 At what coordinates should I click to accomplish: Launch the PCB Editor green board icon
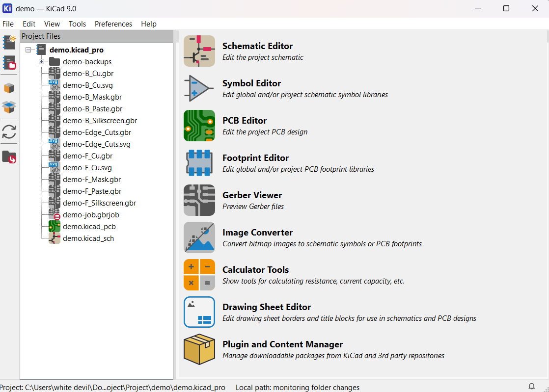(x=199, y=126)
